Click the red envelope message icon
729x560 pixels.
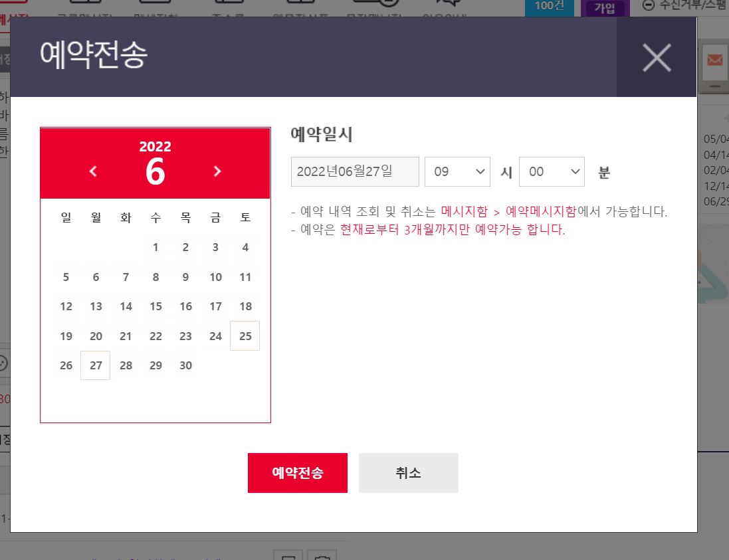tap(715, 61)
